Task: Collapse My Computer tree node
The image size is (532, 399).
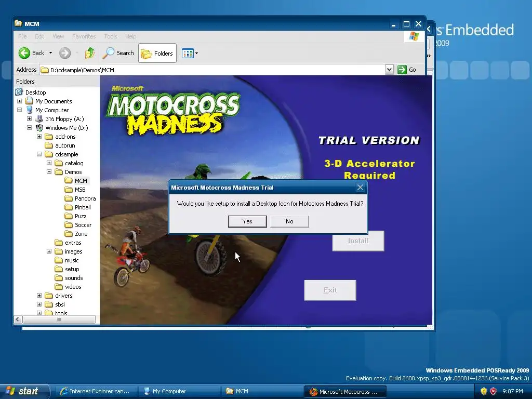Action: [19, 110]
